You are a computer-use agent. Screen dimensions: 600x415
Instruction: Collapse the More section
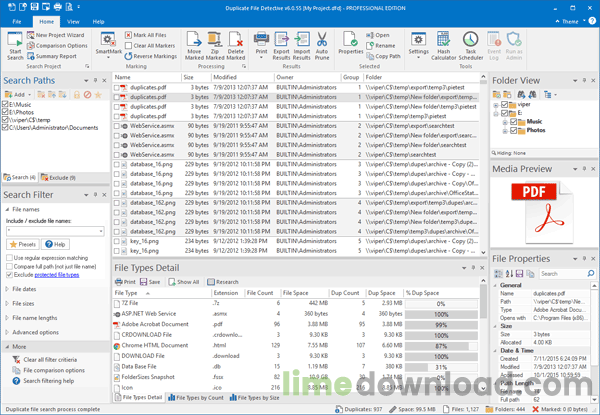[x=7, y=347]
